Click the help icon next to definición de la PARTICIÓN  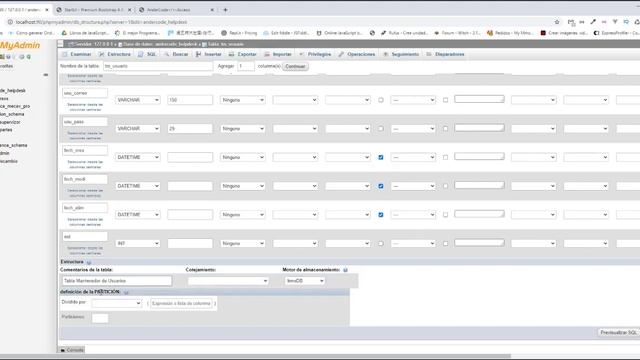tap(126, 292)
